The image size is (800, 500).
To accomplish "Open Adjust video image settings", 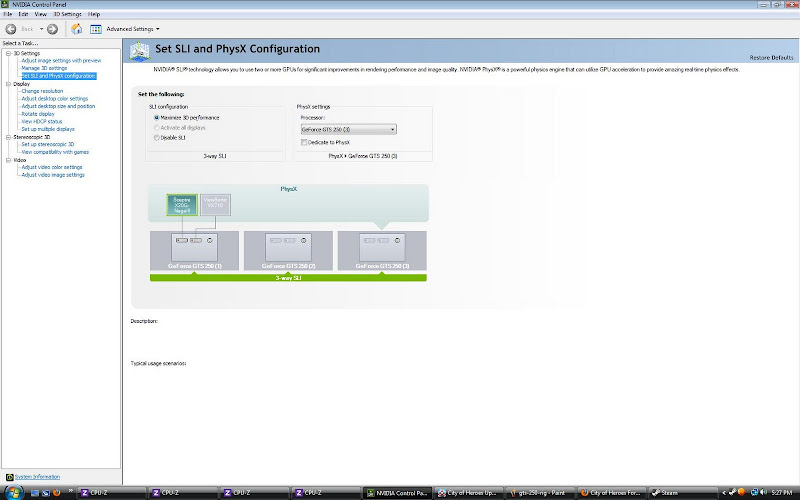I will pos(53,175).
